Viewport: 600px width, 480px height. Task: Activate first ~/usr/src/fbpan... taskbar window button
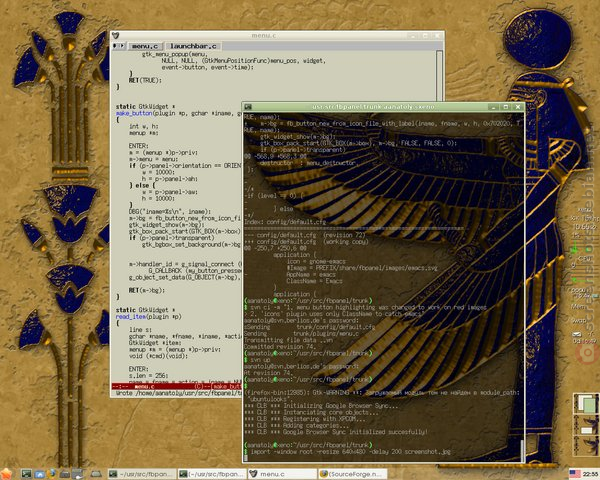point(142,474)
